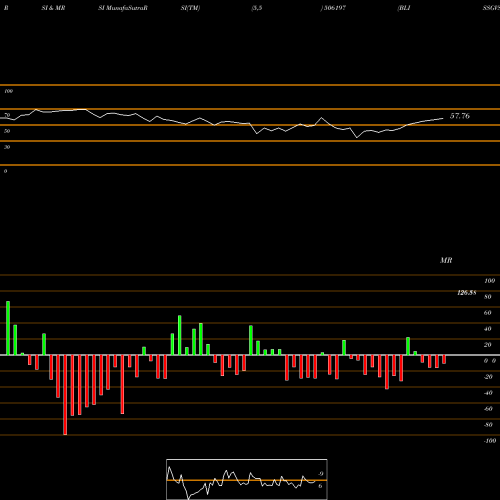500x500 pixels.
Task: Click the right end of the white RSI line
Action: [x=443, y=118]
